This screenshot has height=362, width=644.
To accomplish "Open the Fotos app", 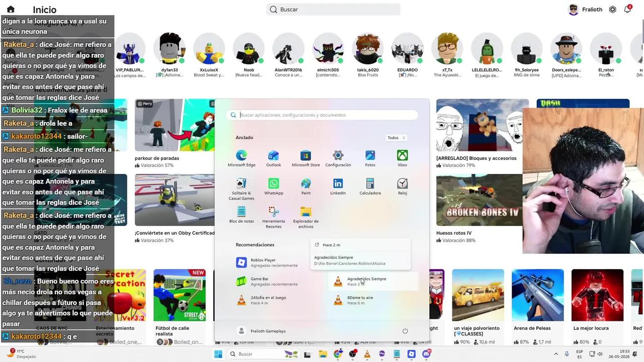I will pos(370,158).
